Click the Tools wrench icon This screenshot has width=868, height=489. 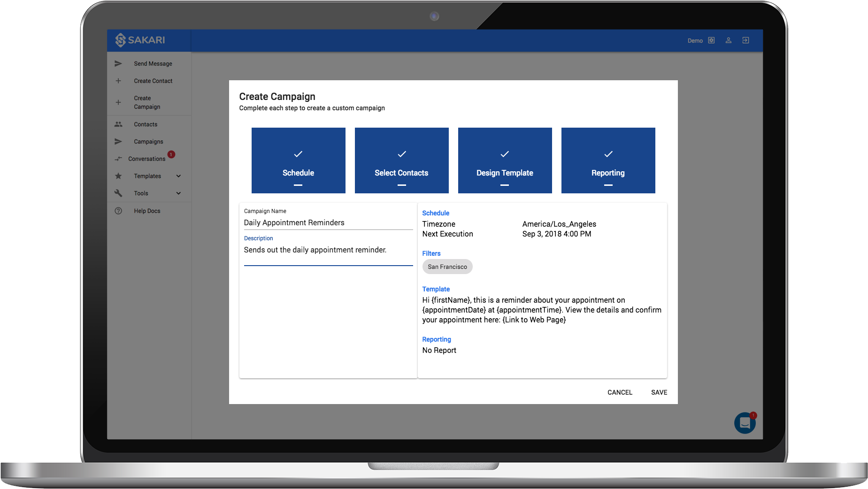(x=118, y=193)
